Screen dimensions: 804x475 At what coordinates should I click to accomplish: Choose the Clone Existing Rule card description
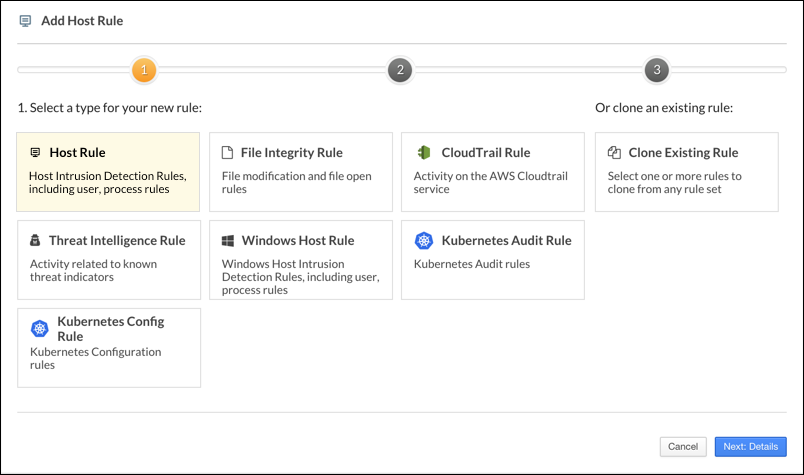[675, 183]
